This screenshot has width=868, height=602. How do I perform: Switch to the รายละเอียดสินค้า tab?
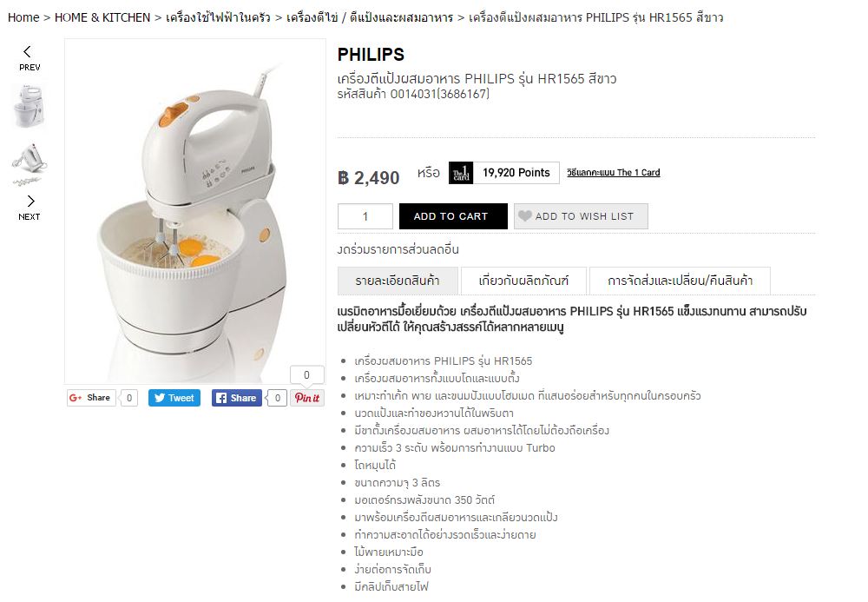click(x=398, y=281)
